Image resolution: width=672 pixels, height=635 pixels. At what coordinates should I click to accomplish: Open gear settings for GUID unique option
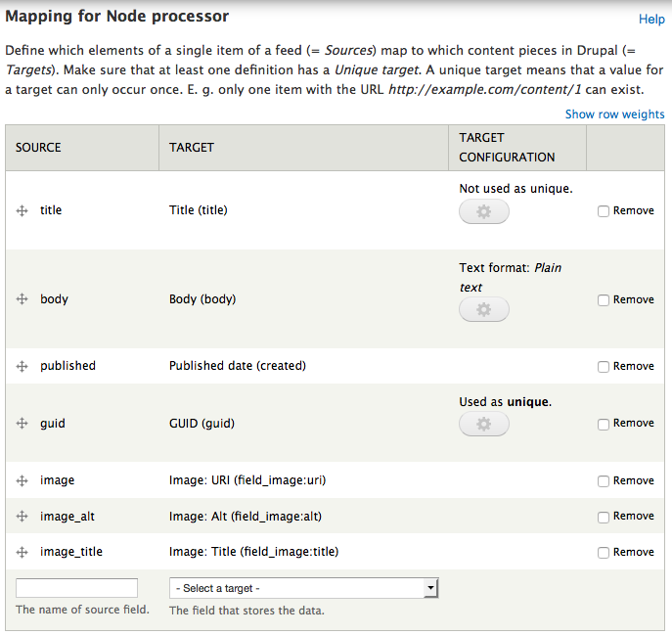pos(484,424)
